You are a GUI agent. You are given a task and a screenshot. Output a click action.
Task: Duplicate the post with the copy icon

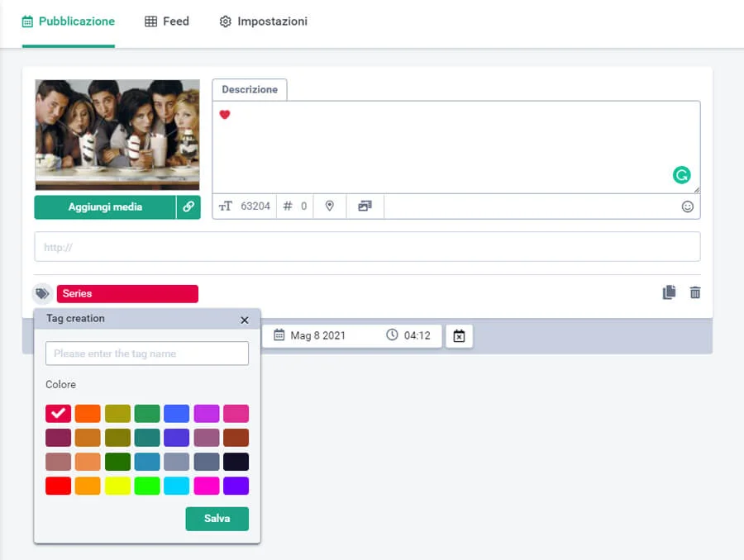669,292
